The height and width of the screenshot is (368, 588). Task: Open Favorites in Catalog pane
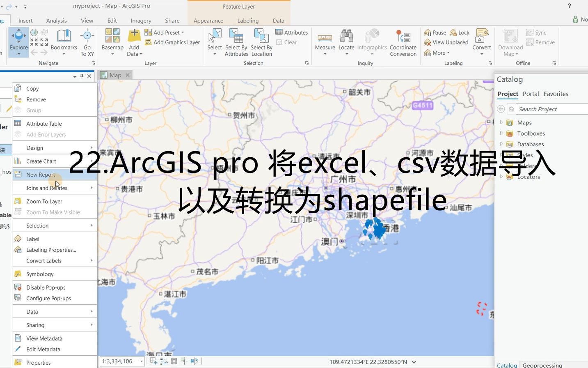[x=556, y=94]
